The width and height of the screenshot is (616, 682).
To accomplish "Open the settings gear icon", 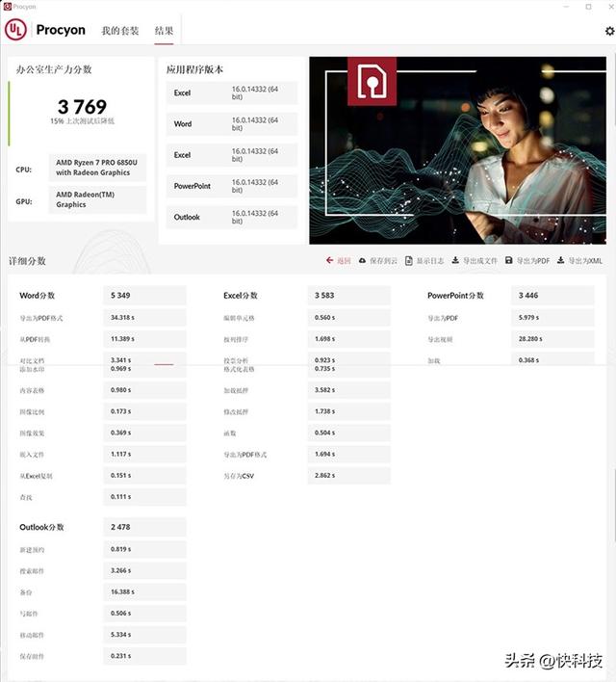I will click(x=609, y=31).
